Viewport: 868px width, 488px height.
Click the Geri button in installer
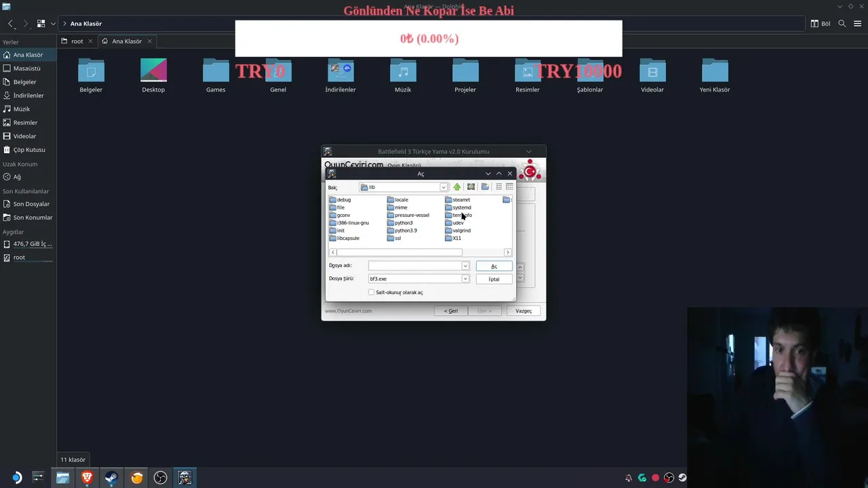451,310
